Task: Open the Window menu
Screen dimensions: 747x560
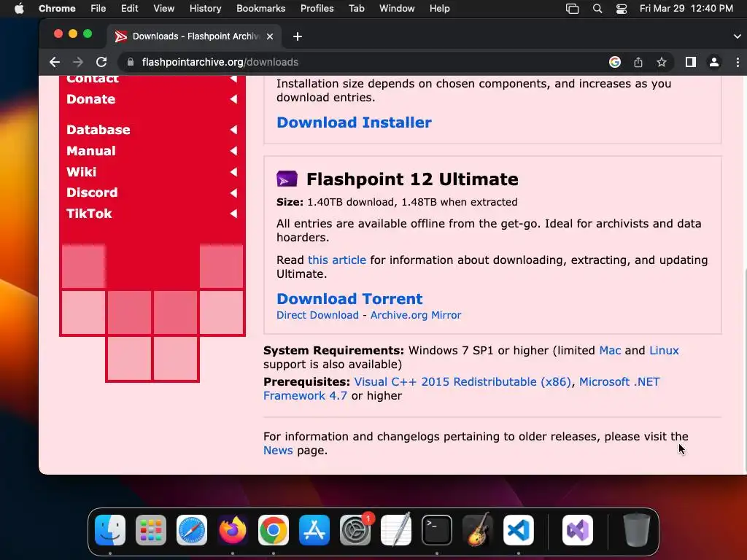Action: coord(397,9)
